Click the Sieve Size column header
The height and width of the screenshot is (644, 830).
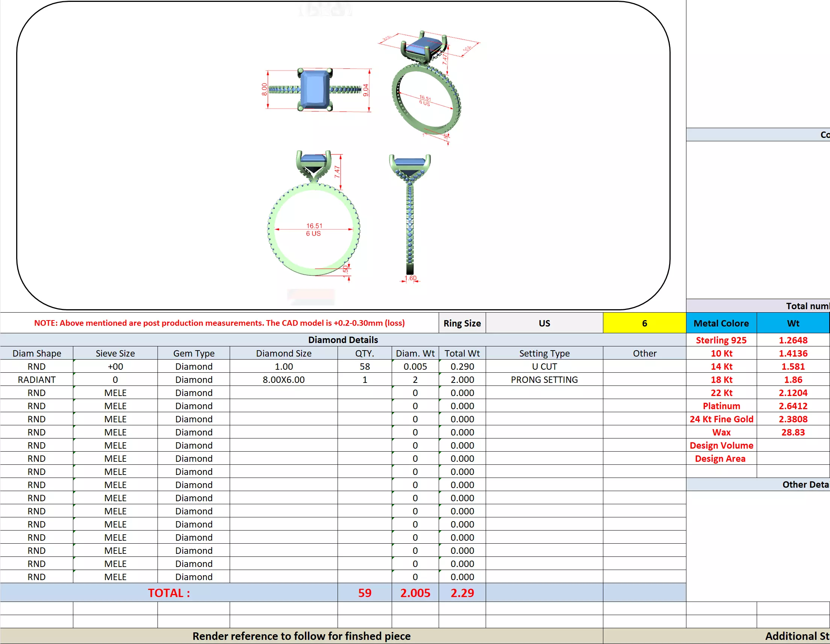(115, 353)
